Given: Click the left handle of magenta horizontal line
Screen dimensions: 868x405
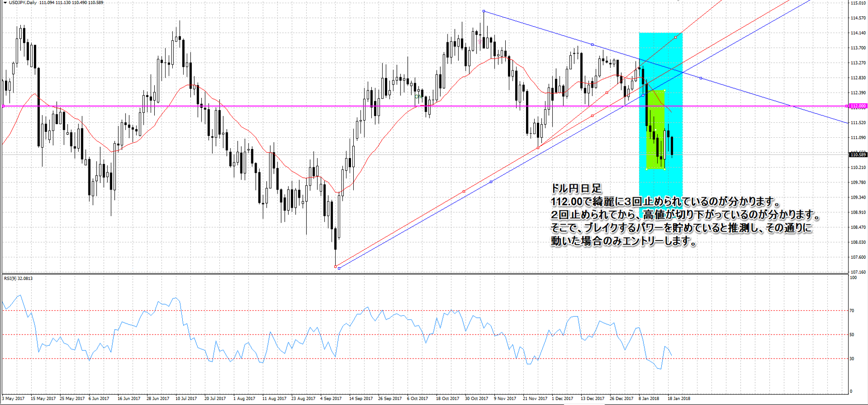Looking at the screenshot, I should pyautogui.click(x=3, y=106).
